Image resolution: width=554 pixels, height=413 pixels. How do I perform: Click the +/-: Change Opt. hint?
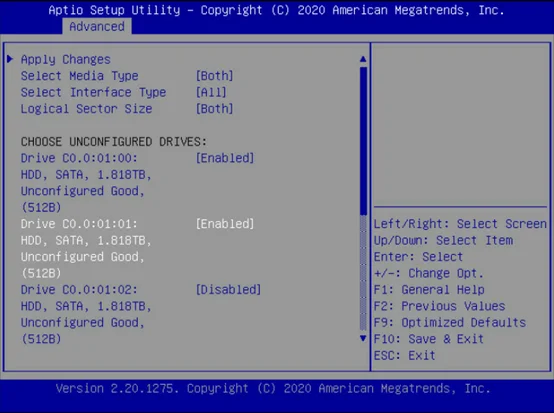coord(429,273)
